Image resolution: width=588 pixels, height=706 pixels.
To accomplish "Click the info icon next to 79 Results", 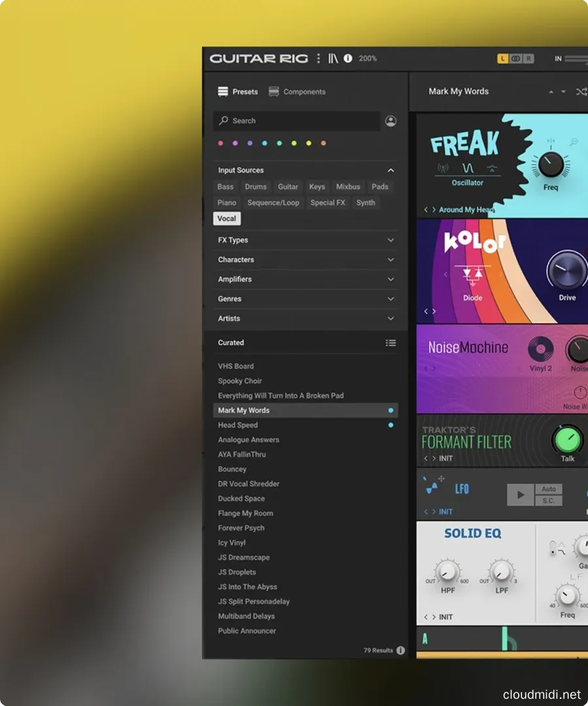I will point(400,650).
